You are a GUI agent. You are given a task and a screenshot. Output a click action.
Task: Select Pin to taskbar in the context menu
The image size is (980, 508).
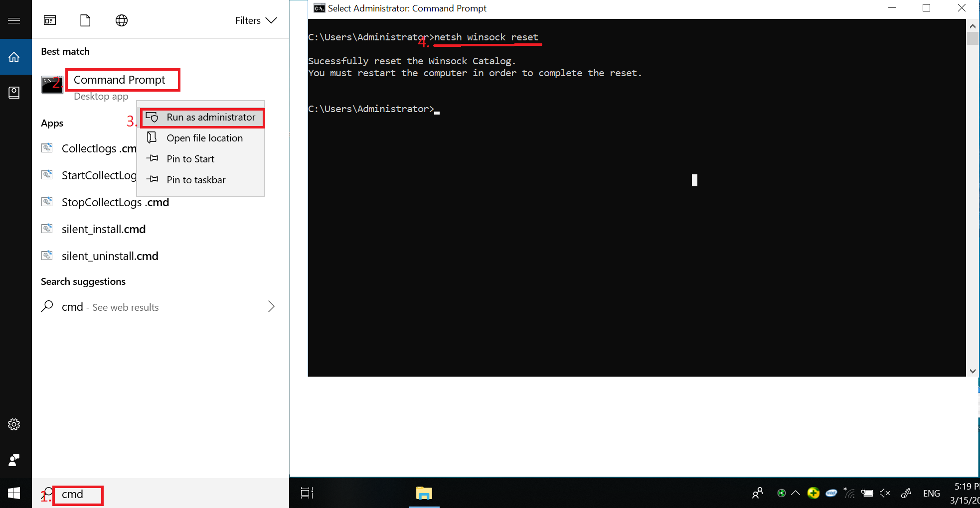tap(196, 180)
